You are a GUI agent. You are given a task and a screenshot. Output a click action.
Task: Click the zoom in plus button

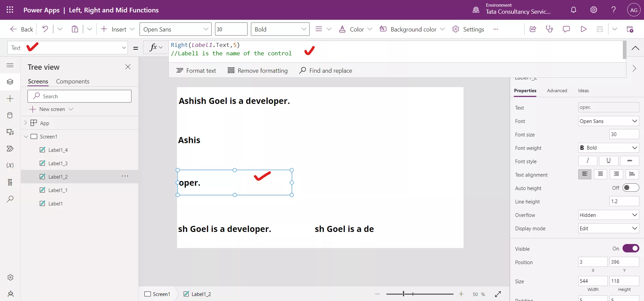pyautogui.click(x=461, y=294)
